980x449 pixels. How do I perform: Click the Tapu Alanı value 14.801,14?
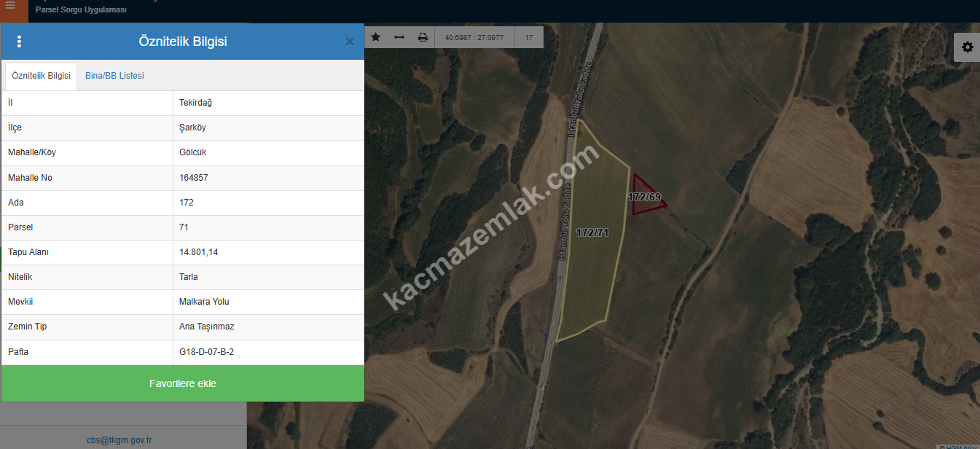pyautogui.click(x=199, y=252)
